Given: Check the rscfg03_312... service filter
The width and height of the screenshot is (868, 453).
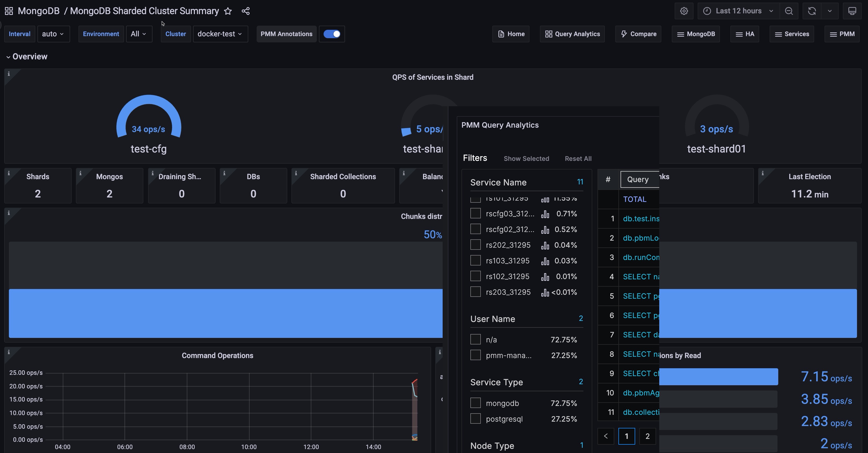Looking at the screenshot, I should click(x=475, y=213).
